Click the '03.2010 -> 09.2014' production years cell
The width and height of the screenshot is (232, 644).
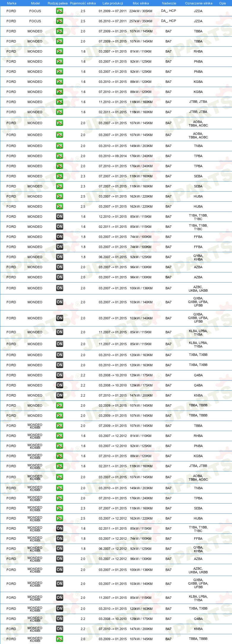tap(113, 156)
